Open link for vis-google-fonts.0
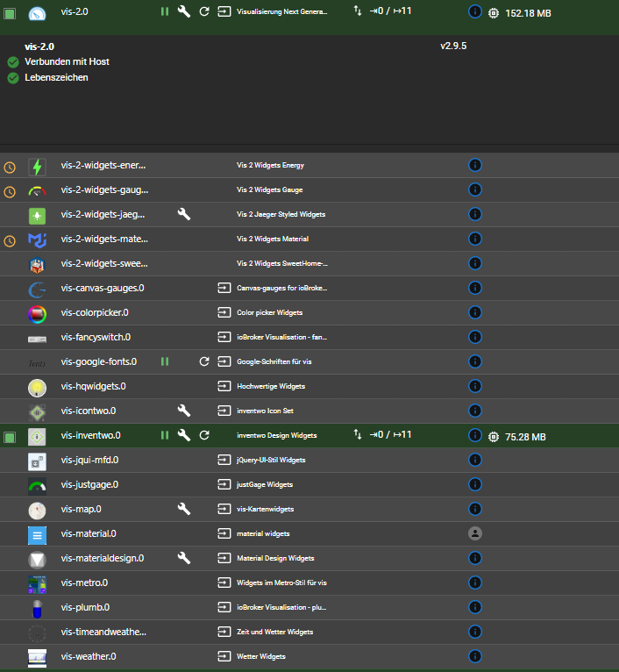This screenshot has height=672, width=619. tap(224, 361)
